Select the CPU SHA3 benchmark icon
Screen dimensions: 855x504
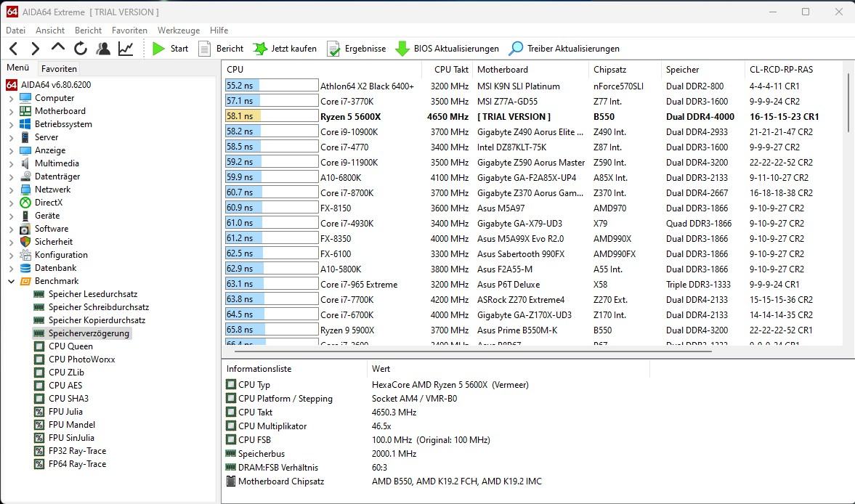(x=39, y=399)
